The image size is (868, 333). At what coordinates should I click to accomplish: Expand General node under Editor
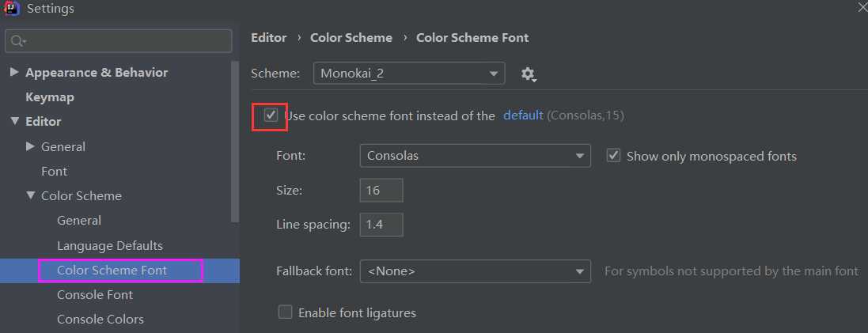(x=30, y=146)
